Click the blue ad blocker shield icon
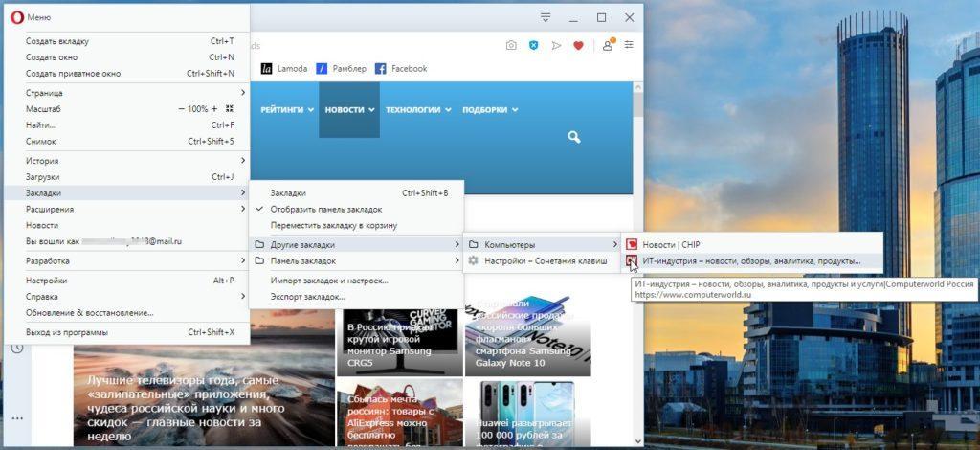The image size is (980, 450). click(x=534, y=46)
